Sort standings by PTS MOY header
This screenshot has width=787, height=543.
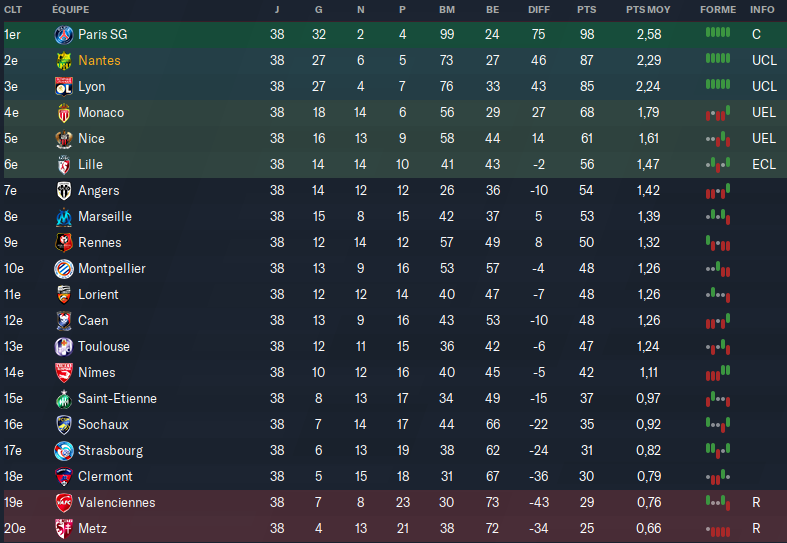pos(648,10)
